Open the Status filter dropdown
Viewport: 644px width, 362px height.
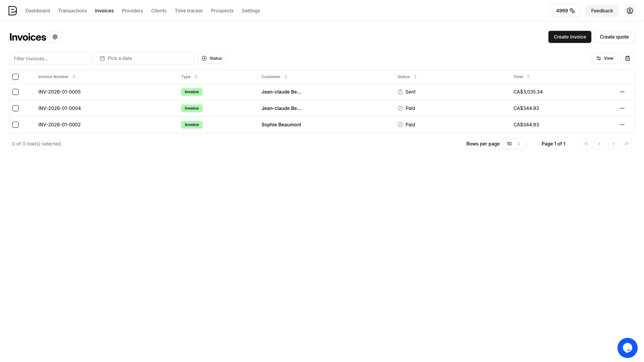tap(211, 58)
